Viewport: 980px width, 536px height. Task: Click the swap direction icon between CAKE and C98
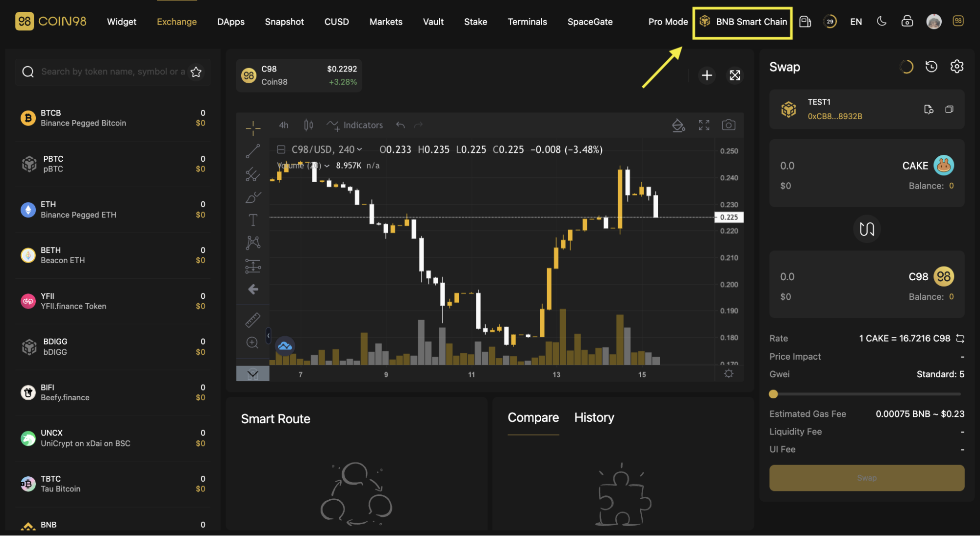[866, 229]
